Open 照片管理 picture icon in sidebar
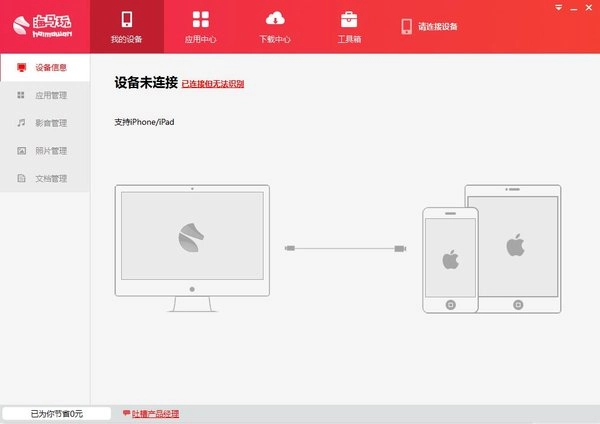600x424 pixels. (22, 151)
